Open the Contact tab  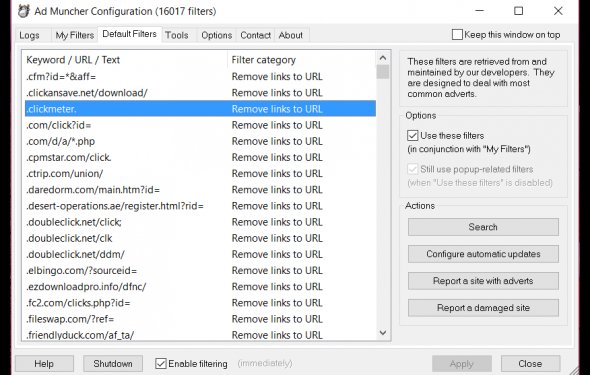(x=255, y=35)
